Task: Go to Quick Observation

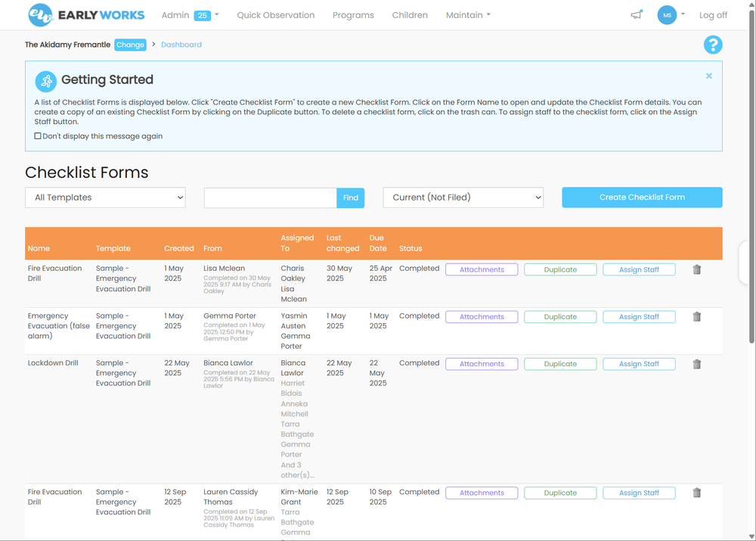Action: click(x=275, y=15)
